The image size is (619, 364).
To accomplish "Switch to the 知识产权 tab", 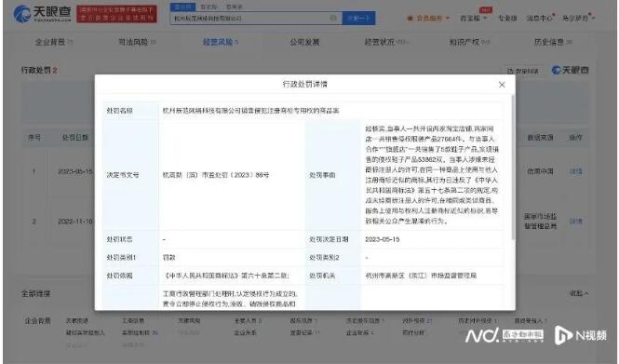I will point(470,42).
